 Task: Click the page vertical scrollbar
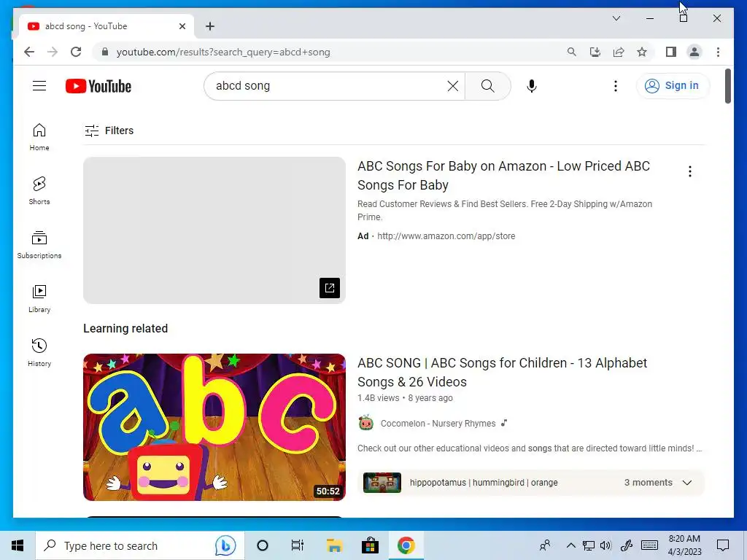click(x=727, y=86)
